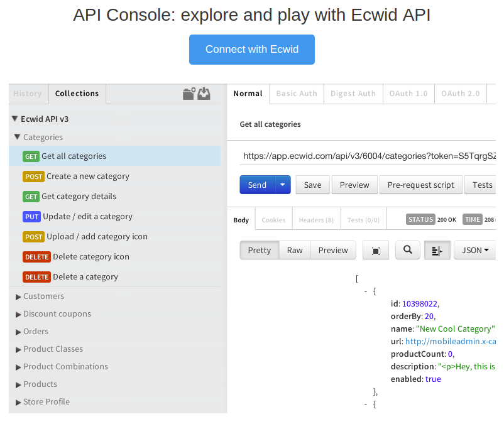Click the request URL input field
Viewport: 504px width, 429px height.
pos(368,156)
